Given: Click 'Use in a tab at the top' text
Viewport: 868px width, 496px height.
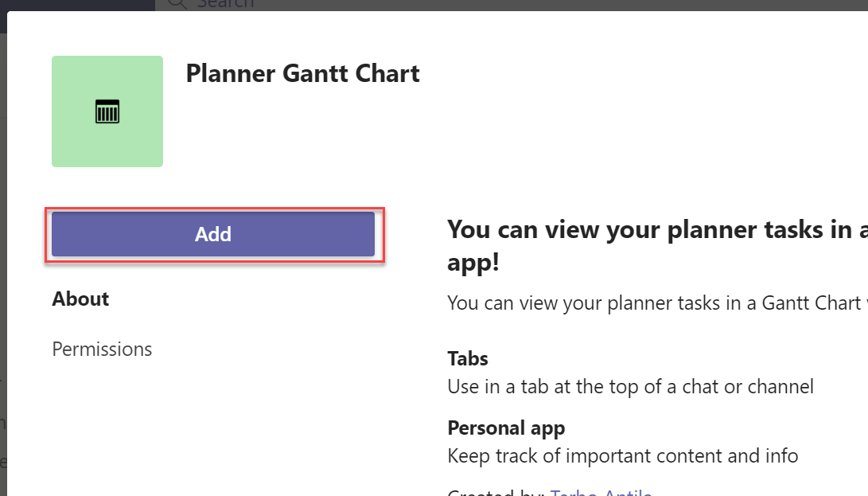Looking at the screenshot, I should [x=630, y=387].
